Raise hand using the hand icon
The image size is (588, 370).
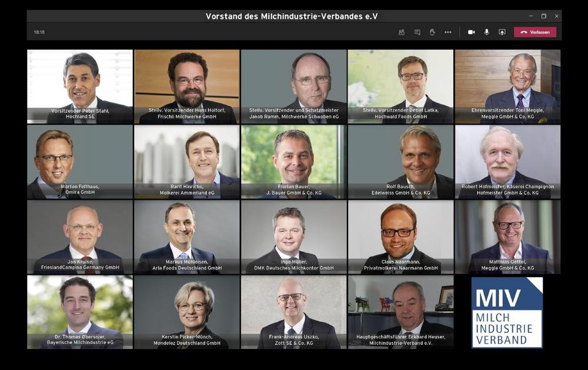pyautogui.click(x=432, y=32)
